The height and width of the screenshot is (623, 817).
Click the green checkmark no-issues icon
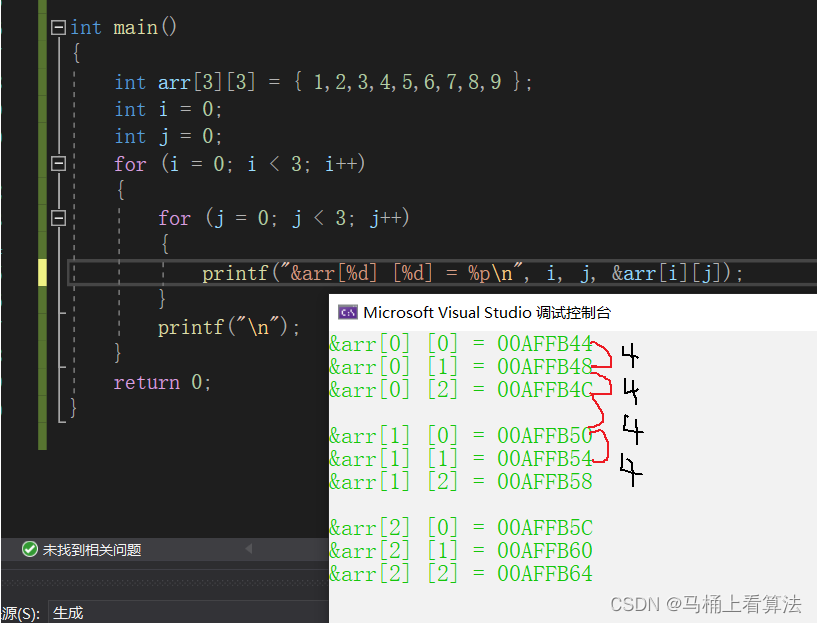[x=30, y=550]
